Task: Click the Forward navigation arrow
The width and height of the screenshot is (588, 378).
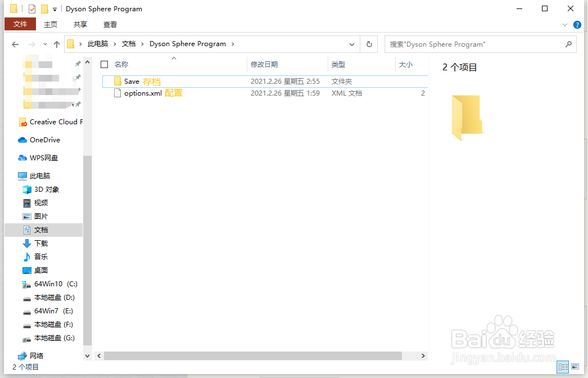Action: tap(32, 44)
